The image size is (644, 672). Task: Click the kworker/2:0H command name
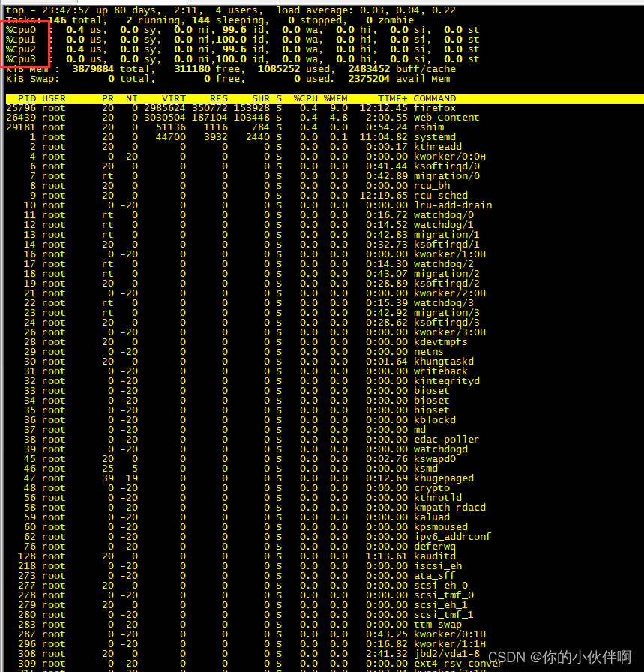tap(450, 293)
